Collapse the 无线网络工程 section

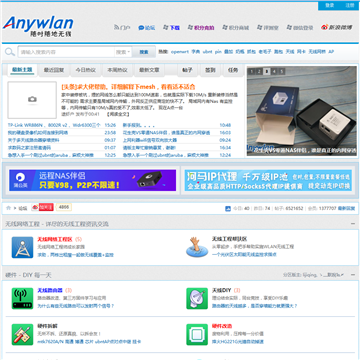353,224
